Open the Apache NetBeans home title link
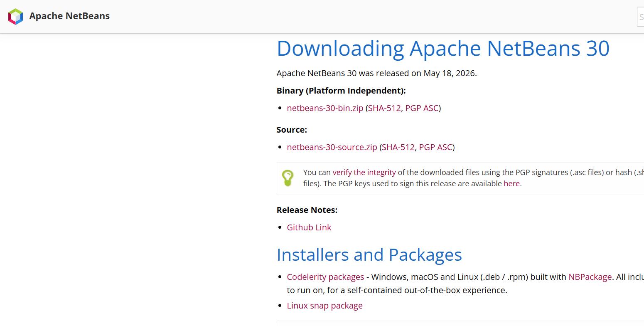This screenshot has width=644, height=326. pyautogui.click(x=69, y=16)
